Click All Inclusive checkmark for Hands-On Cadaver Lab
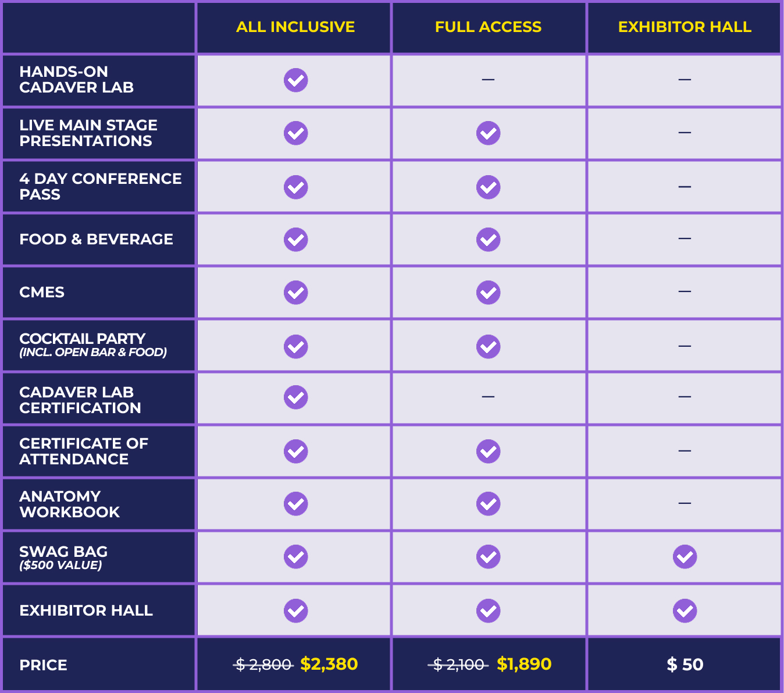784x693 pixels. pyautogui.click(x=296, y=80)
